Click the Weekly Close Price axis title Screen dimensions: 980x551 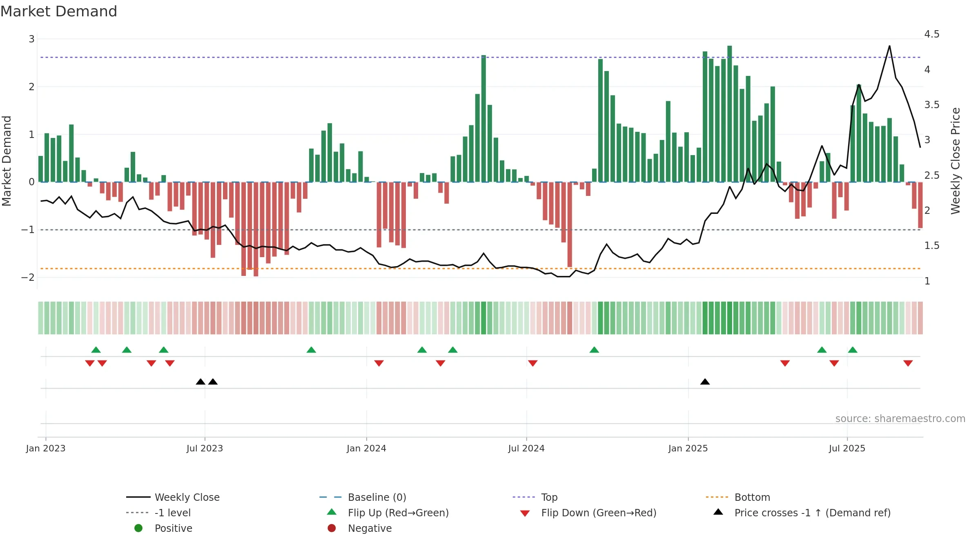coord(955,161)
